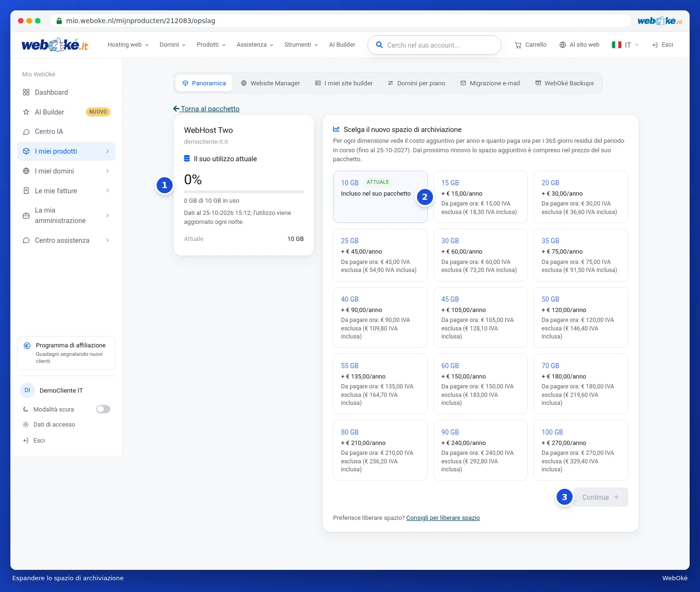Open the WebOké Backups tab
This screenshot has width=700, height=592.
(x=565, y=83)
